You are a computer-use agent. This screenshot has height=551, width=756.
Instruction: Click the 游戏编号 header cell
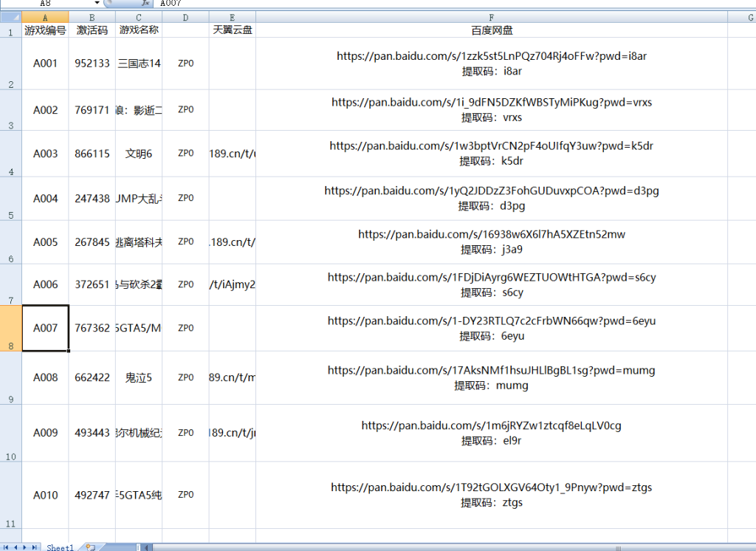tap(45, 30)
